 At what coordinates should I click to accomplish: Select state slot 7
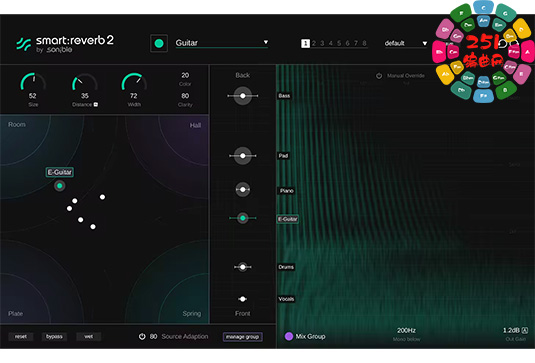pyautogui.click(x=356, y=43)
